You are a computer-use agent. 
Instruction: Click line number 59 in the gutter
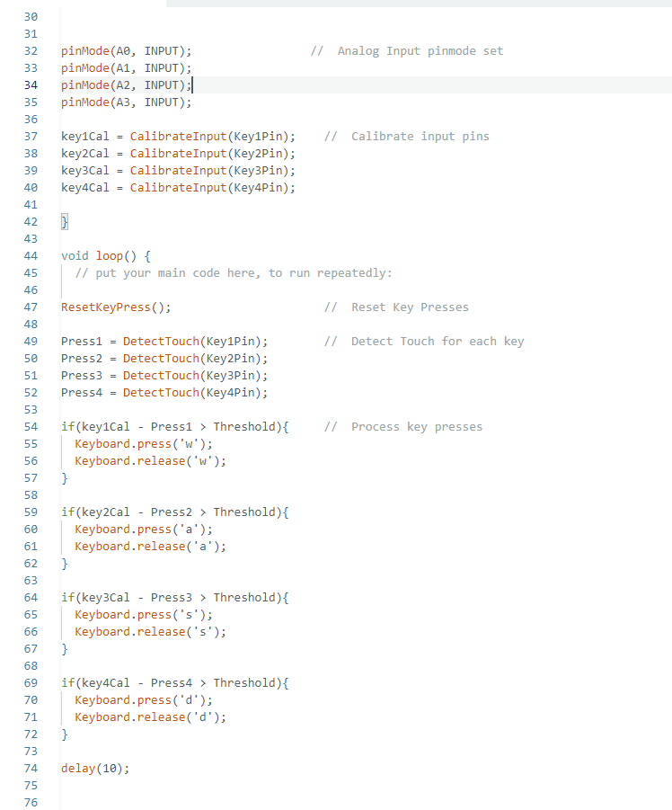pos(31,512)
